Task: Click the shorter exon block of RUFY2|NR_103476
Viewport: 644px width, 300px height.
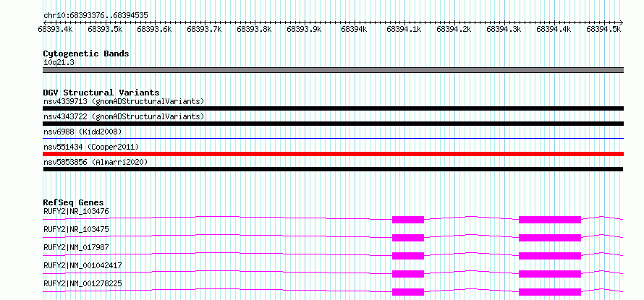Action: click(408, 220)
